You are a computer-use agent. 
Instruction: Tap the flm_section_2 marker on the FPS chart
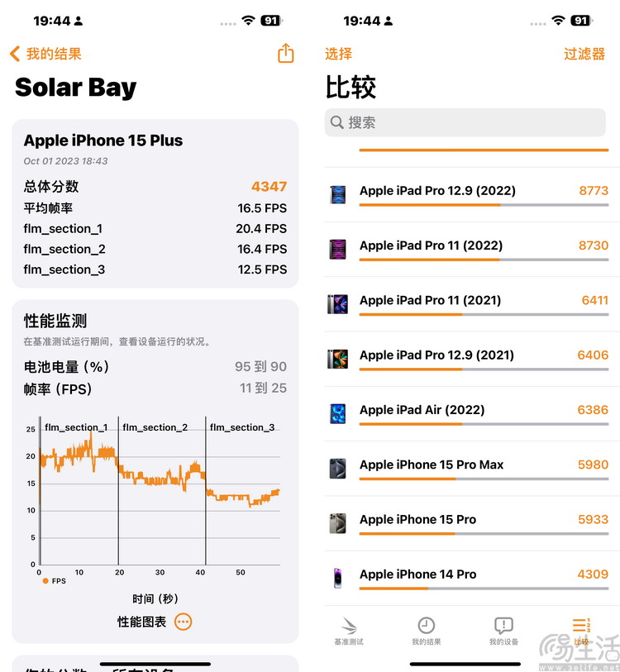click(155, 427)
